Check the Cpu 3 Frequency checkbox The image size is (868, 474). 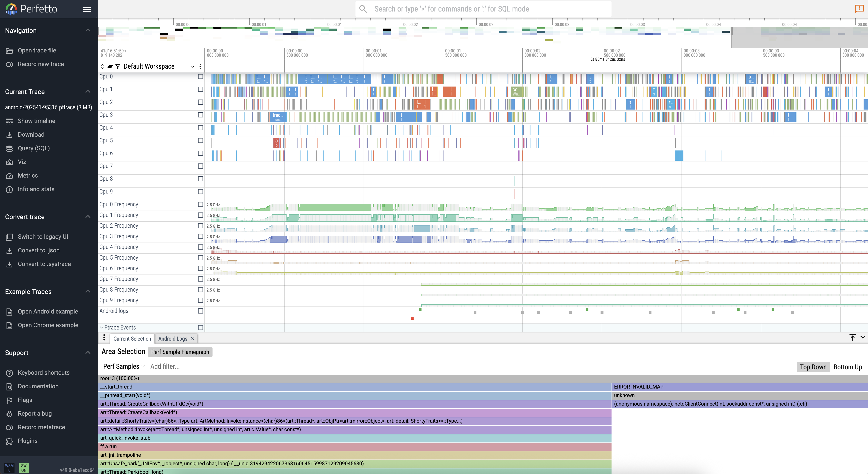point(200,236)
